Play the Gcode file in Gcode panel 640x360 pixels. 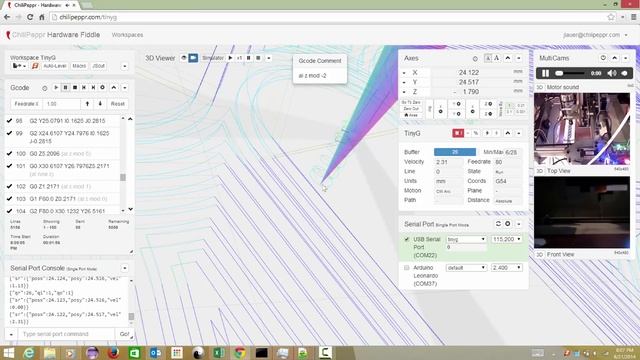(x=56, y=88)
